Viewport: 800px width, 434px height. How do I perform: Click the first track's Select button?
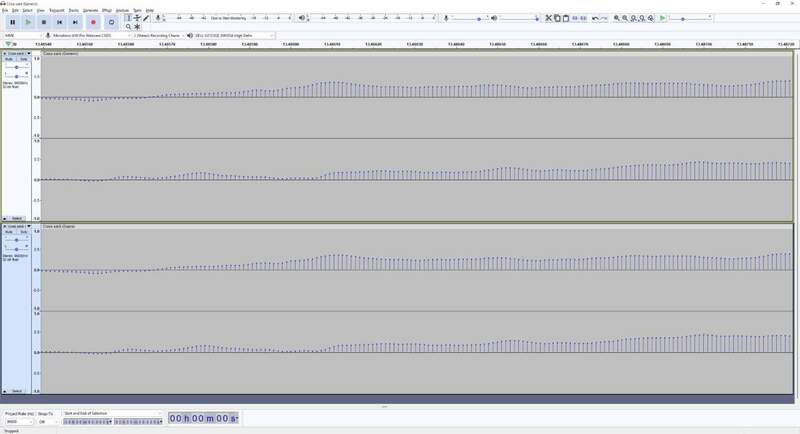(17, 218)
